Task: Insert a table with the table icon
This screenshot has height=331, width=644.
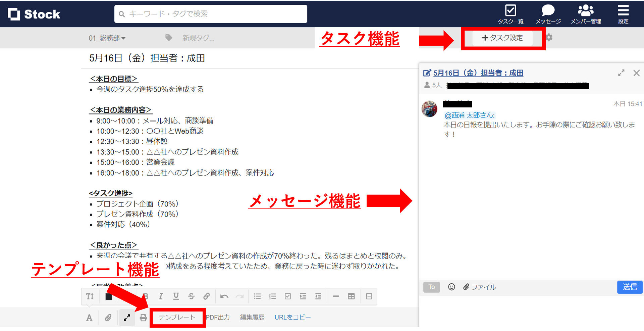Action: pos(352,296)
